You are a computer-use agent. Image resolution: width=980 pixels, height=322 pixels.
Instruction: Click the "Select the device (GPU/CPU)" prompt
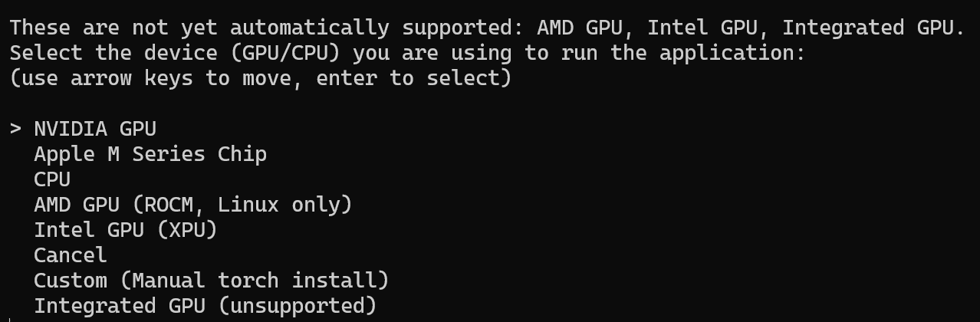[175, 53]
